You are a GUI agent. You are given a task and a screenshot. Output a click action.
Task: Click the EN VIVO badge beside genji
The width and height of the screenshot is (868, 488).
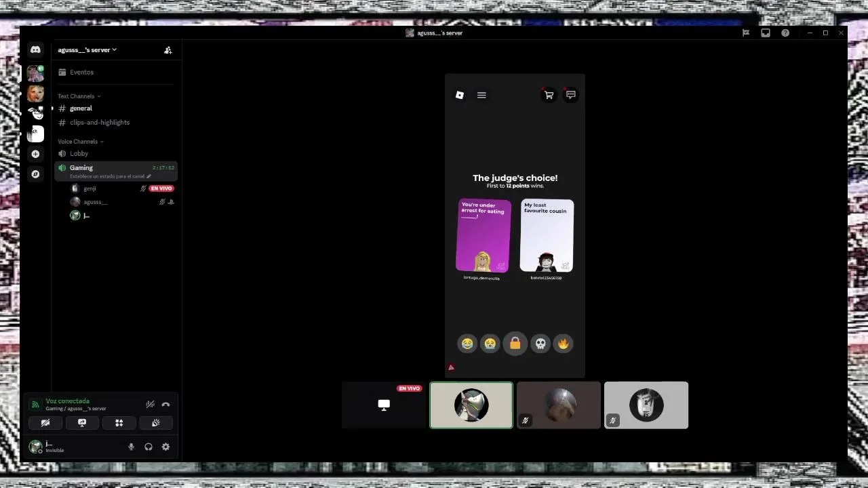[161, 188]
